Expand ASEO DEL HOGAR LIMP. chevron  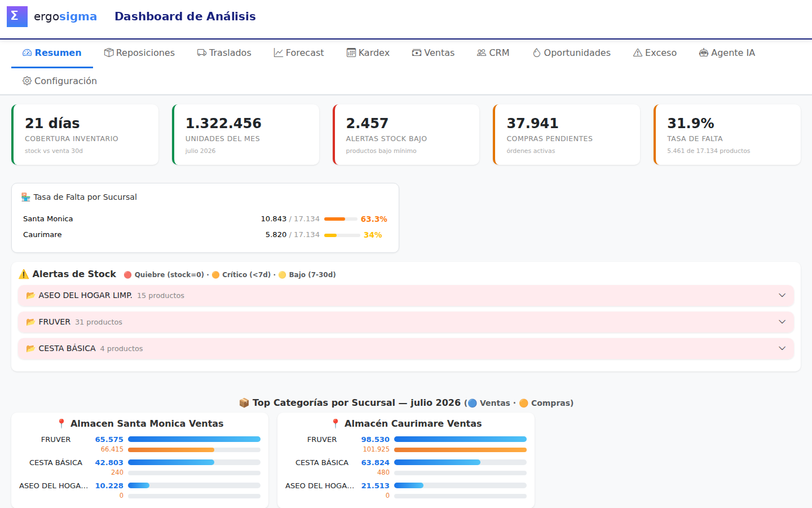click(x=782, y=295)
